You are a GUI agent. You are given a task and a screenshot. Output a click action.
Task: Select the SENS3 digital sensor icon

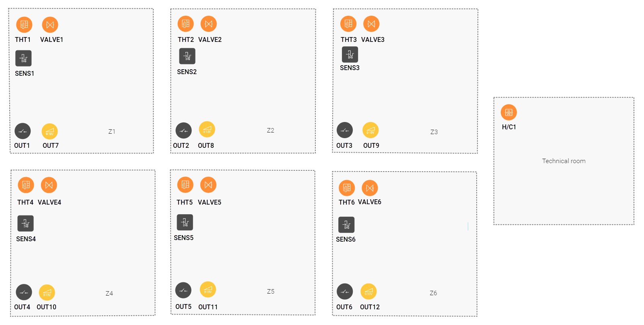350,54
